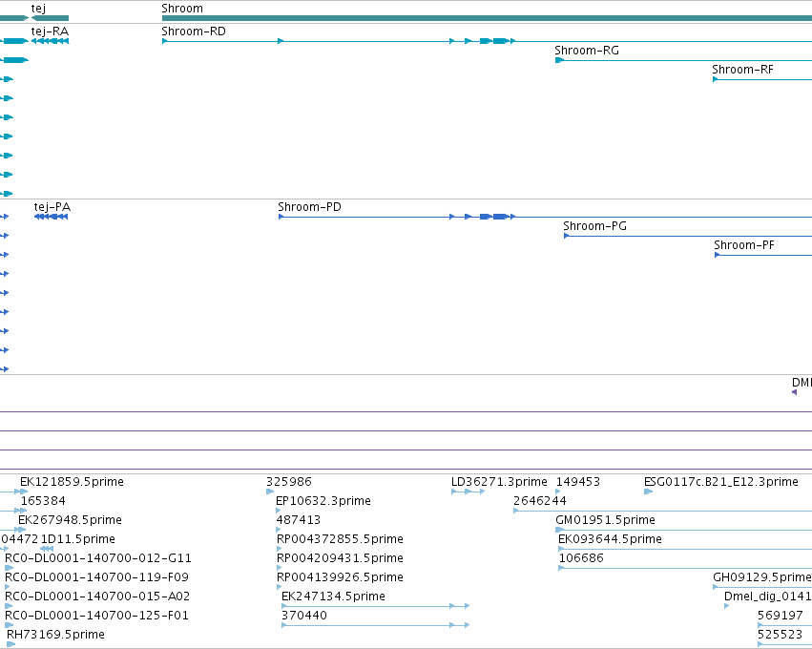The height and width of the screenshot is (649, 812).
Task: Select EK093644.5prime feature
Action: coord(685,549)
